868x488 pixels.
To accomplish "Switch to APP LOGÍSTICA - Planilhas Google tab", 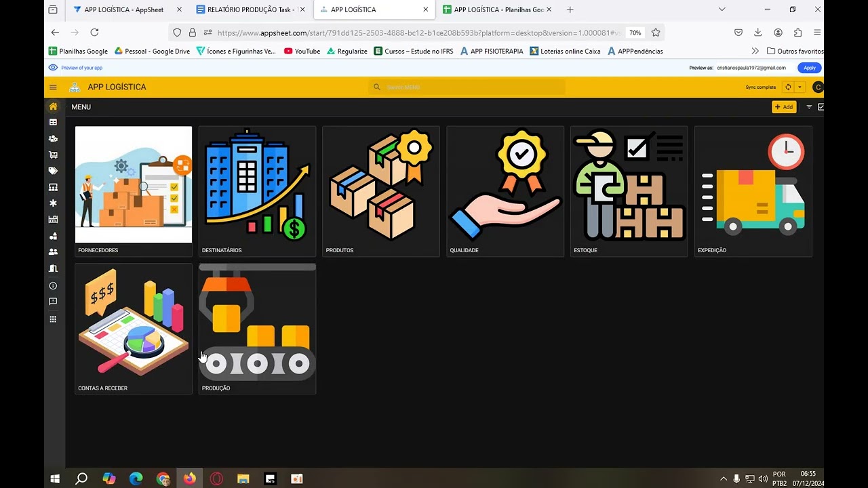I will 497,9.
